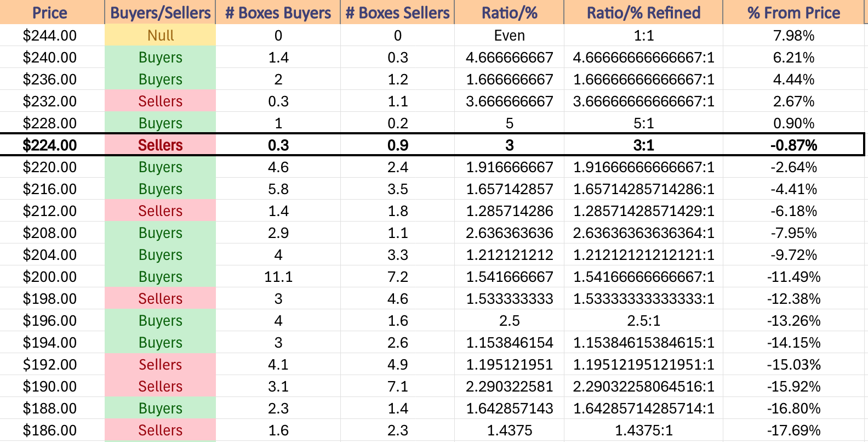Click the -4.41% cell
This screenshot has width=868, height=442.
tap(793, 189)
